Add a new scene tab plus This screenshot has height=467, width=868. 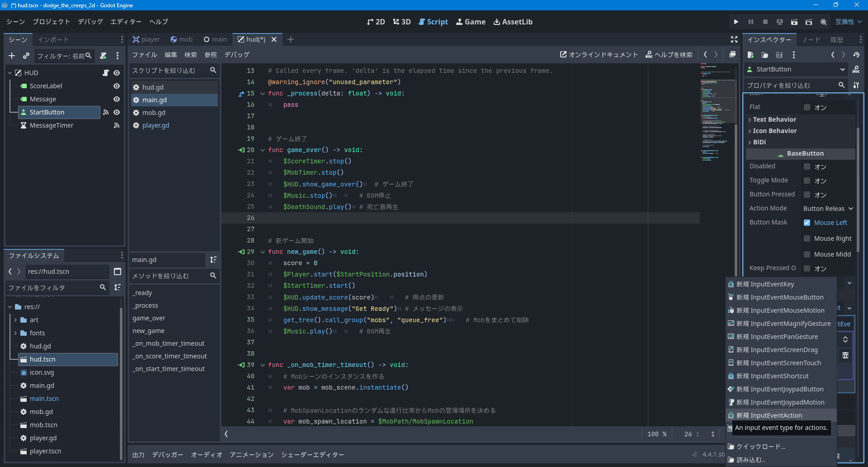click(x=291, y=39)
